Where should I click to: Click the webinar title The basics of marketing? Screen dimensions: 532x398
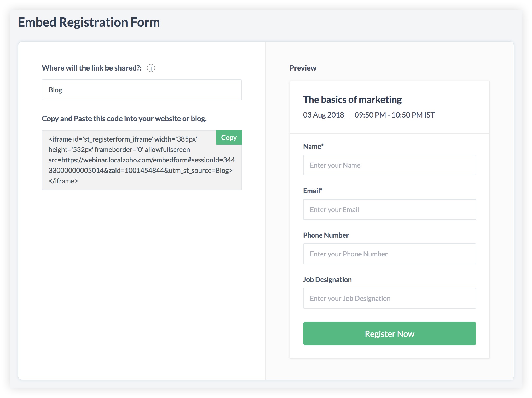(352, 100)
